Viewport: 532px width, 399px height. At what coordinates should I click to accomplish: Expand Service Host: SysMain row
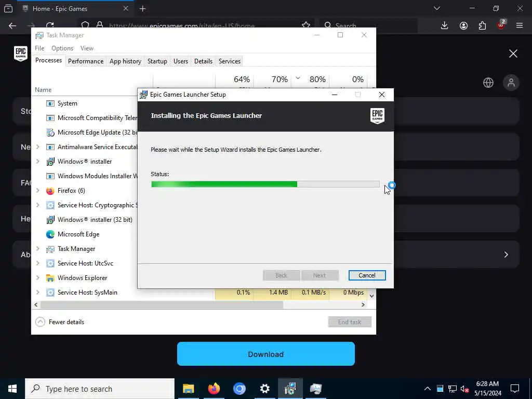click(38, 292)
